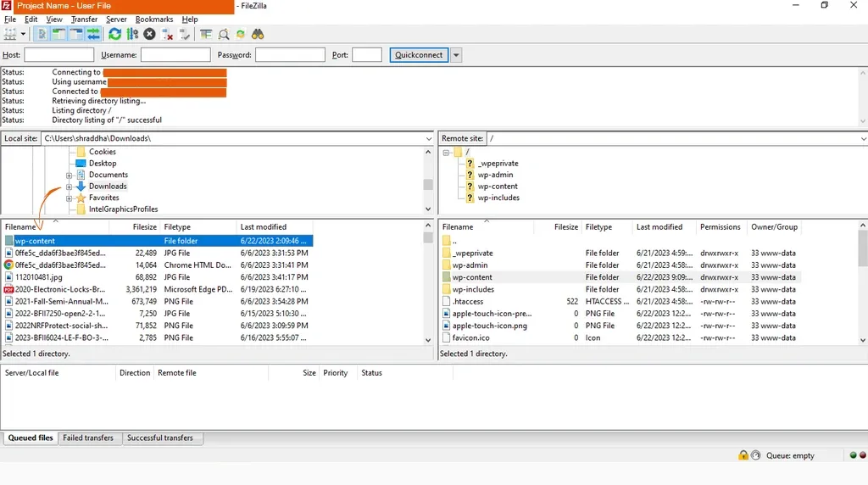Image resolution: width=868 pixels, height=485 pixels.
Task: Open the Bookmarks menu
Action: [x=154, y=19]
